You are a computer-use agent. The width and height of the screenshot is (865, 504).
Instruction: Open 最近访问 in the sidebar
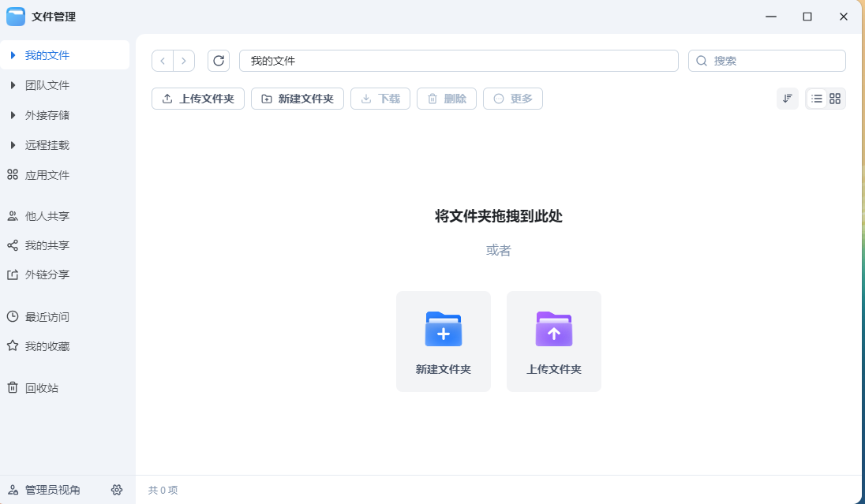pos(47,317)
